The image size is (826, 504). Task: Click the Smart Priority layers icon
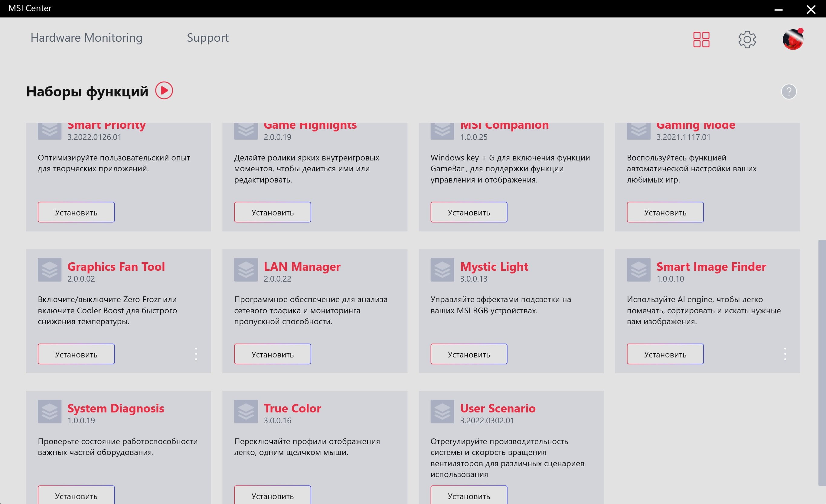coord(50,131)
